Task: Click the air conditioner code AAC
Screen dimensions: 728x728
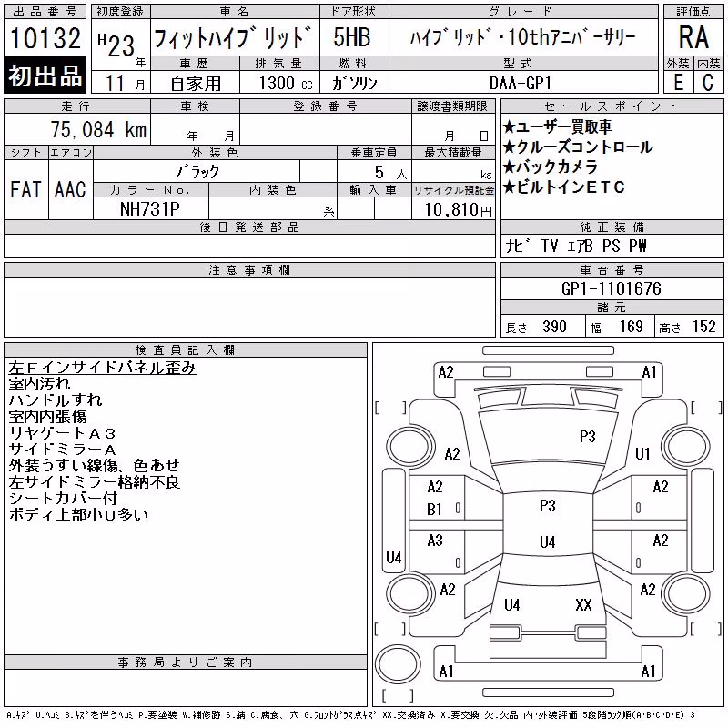Action: coord(70,189)
